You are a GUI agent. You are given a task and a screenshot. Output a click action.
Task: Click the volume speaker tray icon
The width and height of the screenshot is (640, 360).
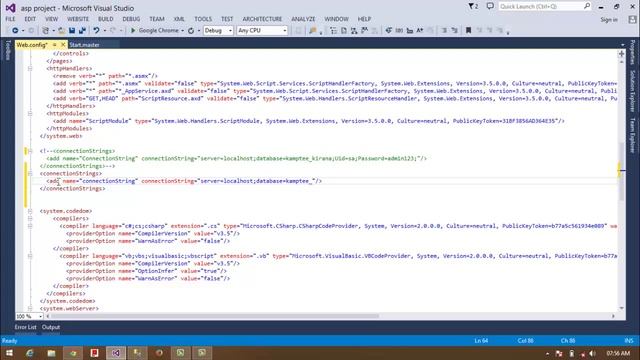[593, 353]
